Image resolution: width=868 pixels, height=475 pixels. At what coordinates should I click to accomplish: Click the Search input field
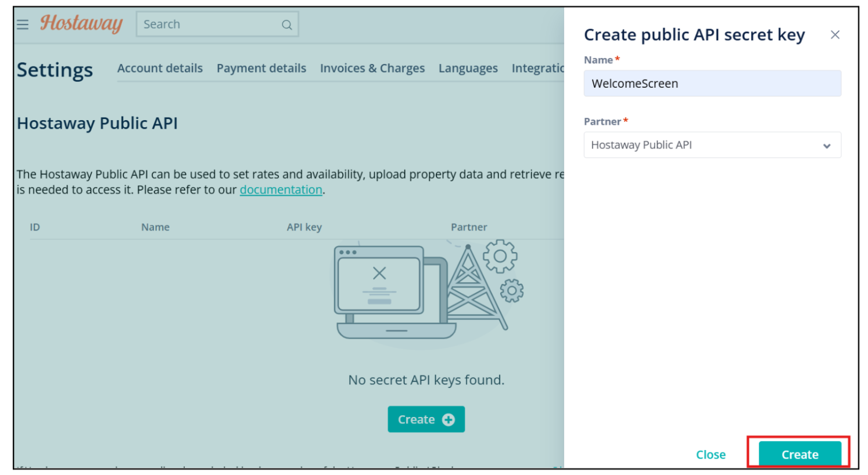[217, 24]
